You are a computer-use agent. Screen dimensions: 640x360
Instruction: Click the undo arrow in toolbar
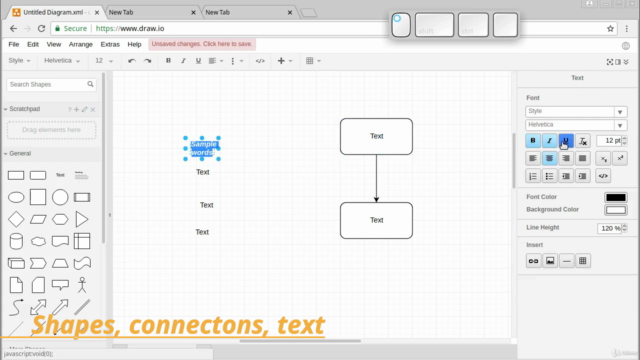point(131,61)
